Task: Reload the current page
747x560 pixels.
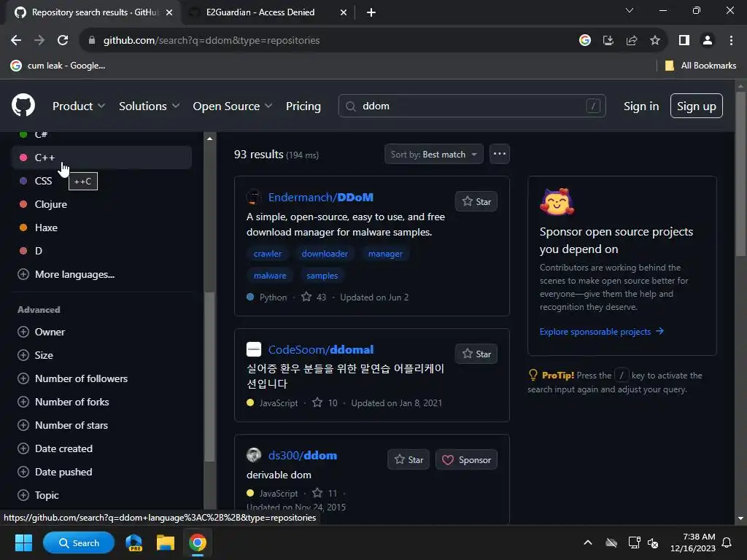Action: coord(63,41)
